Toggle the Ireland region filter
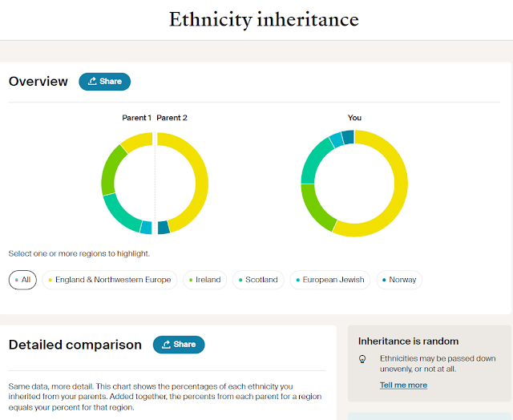The image size is (513, 420). click(204, 280)
